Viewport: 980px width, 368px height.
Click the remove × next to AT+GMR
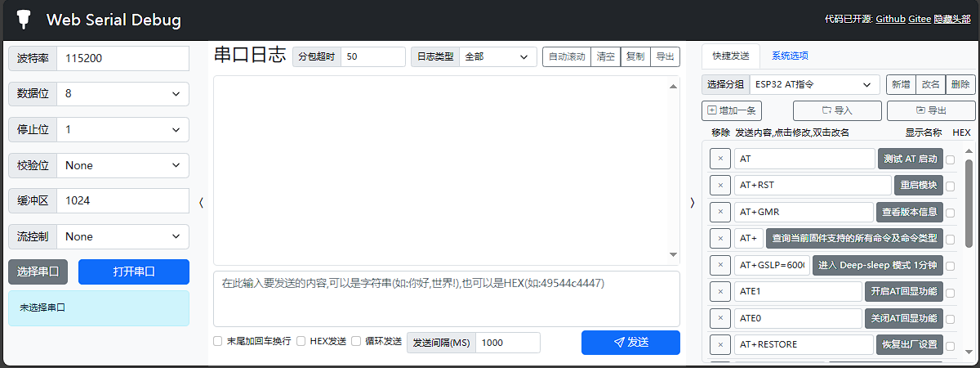coord(719,213)
